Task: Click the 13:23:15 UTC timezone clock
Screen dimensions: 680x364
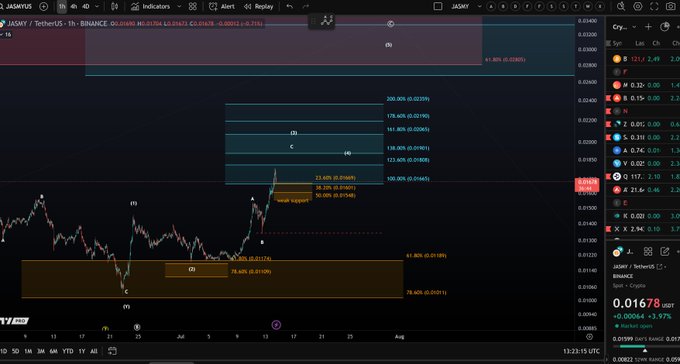Action: click(581, 351)
